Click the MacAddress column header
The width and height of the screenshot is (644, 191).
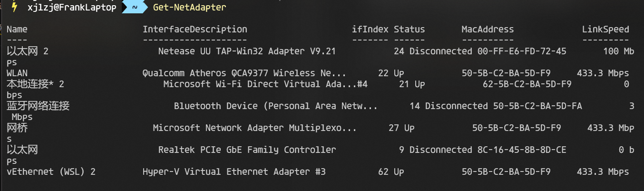point(487,30)
